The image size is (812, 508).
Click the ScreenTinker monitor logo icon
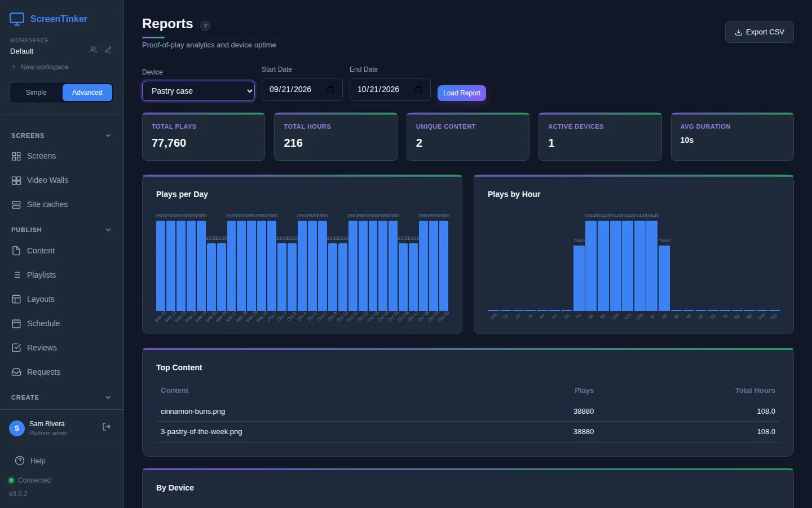(x=17, y=19)
